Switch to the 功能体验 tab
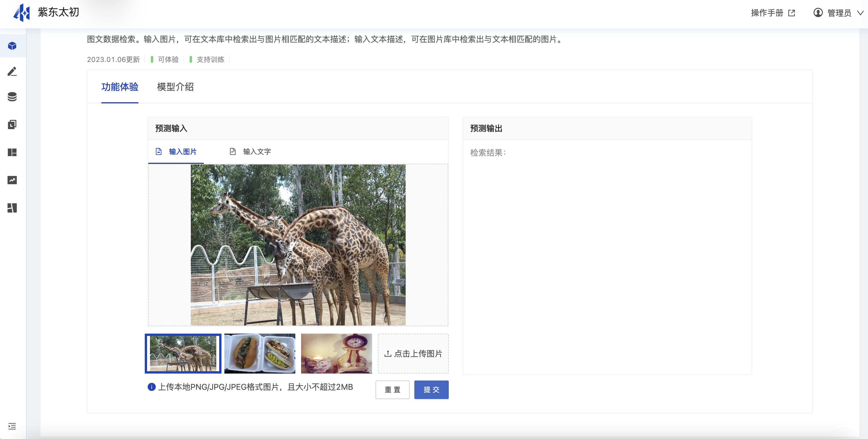This screenshot has width=868, height=439. point(120,87)
